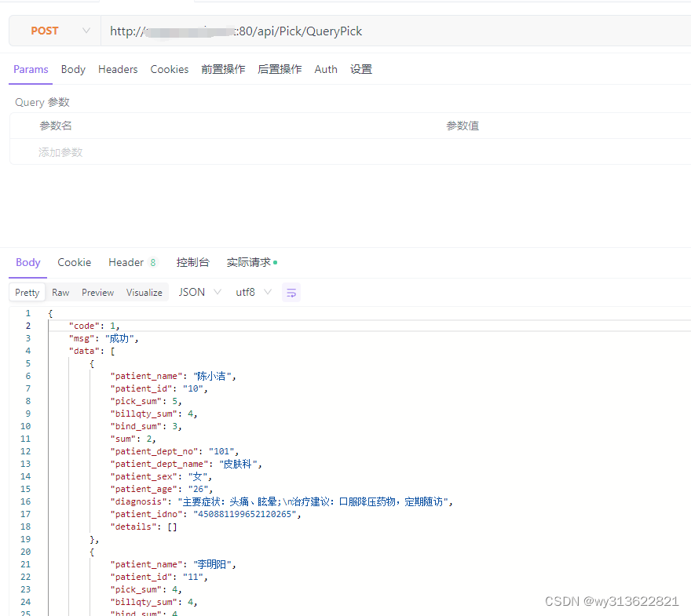691x616 pixels.
Task: Switch response view to Preview
Action: pos(97,291)
